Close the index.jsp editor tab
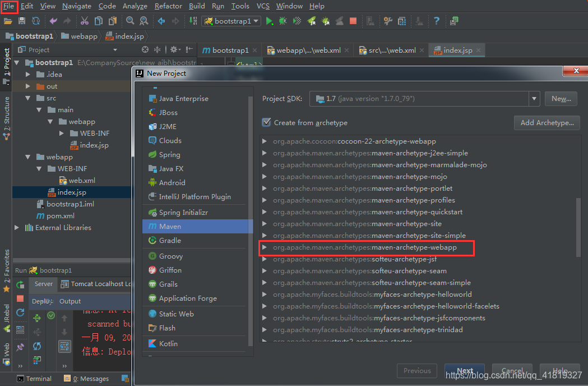588x386 pixels. (x=479, y=50)
